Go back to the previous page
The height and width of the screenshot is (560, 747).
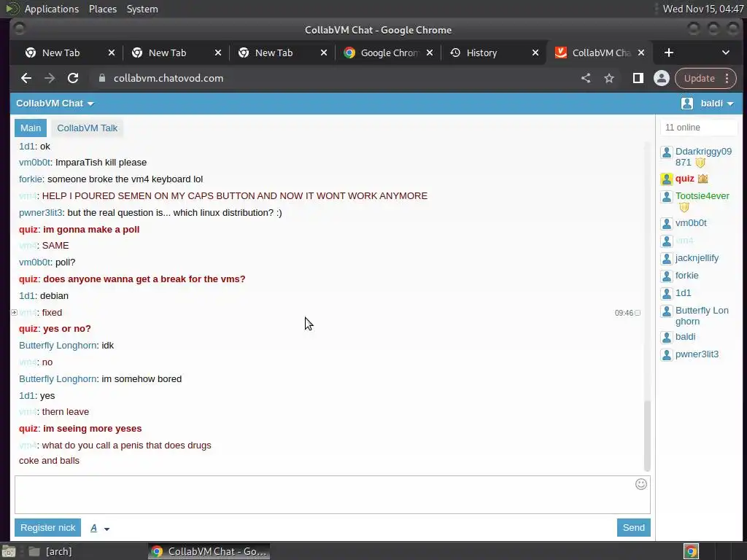(26, 78)
